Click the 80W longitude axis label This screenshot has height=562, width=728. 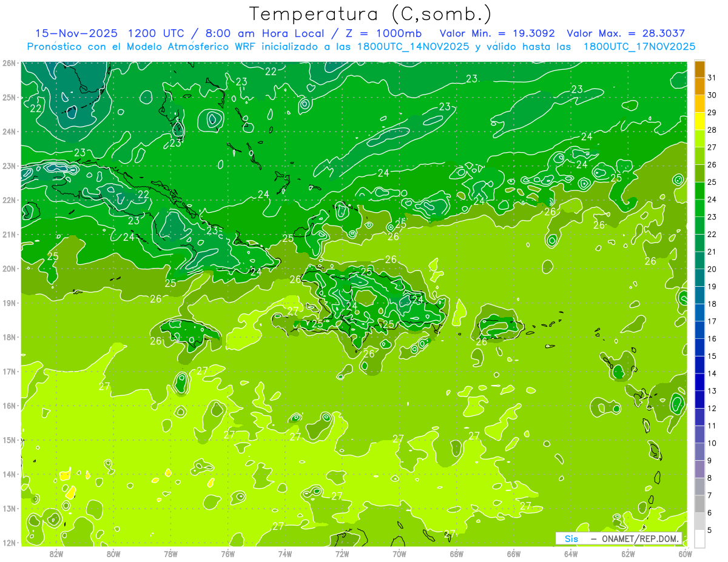pyautogui.click(x=113, y=554)
